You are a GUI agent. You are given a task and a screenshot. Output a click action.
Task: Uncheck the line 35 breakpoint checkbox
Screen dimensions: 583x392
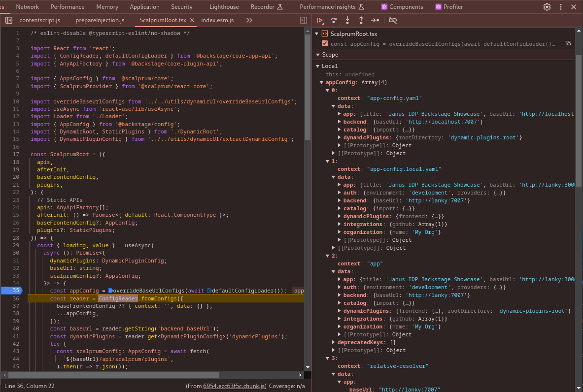pyautogui.click(x=325, y=43)
